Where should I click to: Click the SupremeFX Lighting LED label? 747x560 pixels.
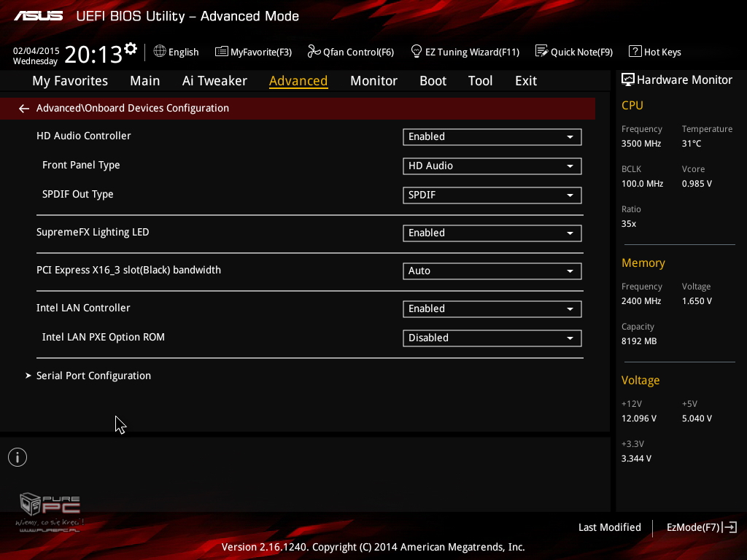pyautogui.click(x=93, y=233)
